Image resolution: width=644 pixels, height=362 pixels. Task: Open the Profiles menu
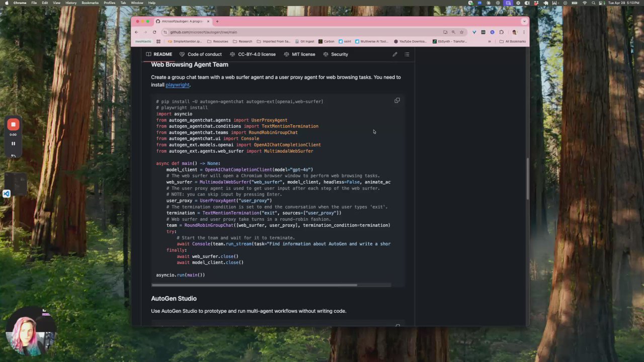109,3
